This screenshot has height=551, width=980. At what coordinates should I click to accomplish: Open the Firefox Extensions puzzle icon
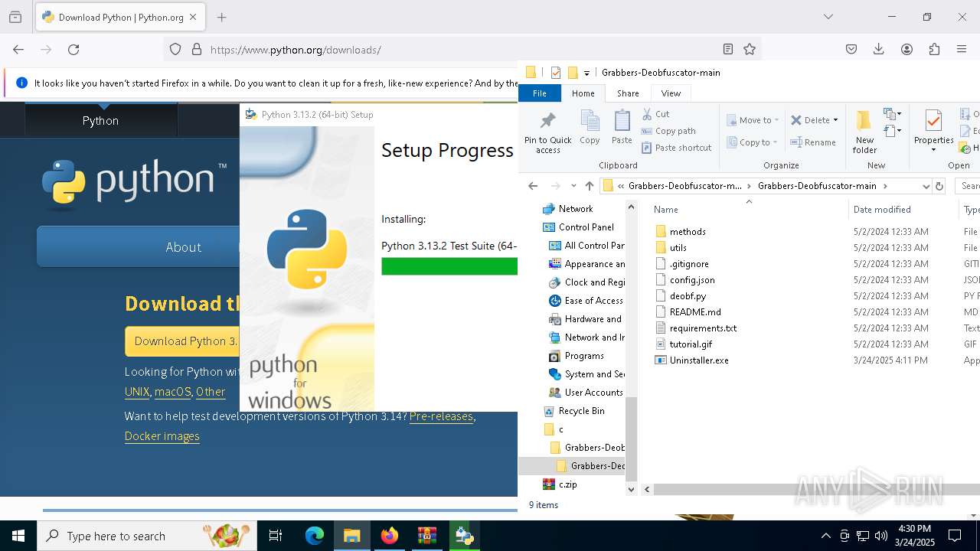point(934,50)
